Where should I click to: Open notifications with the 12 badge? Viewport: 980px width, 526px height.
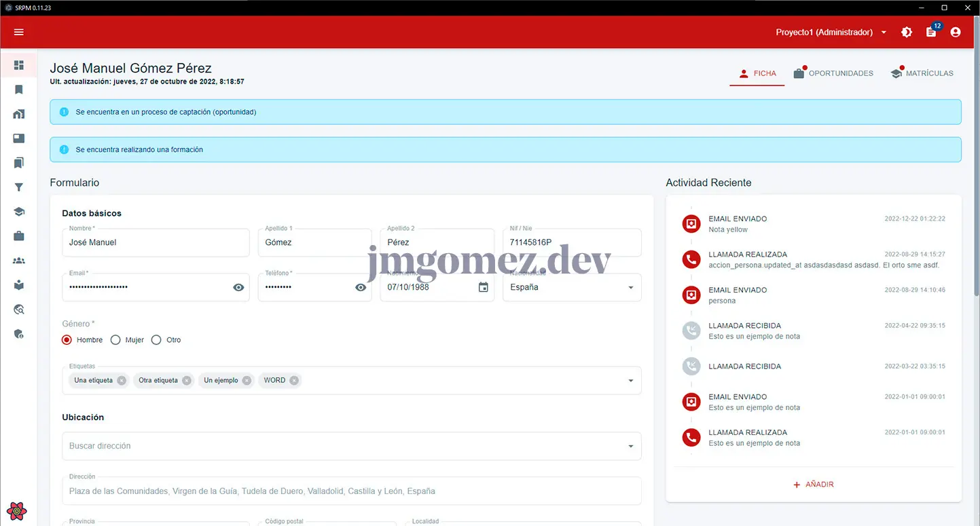coord(931,32)
